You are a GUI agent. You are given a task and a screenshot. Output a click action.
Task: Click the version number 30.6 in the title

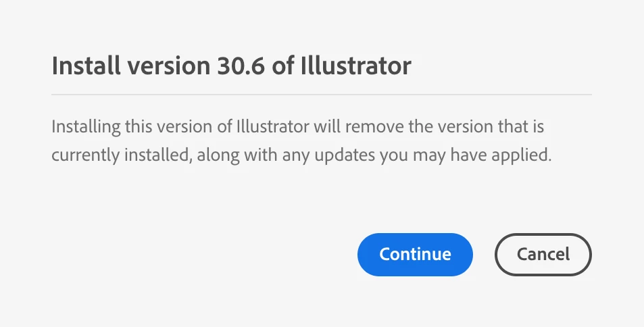pos(241,66)
